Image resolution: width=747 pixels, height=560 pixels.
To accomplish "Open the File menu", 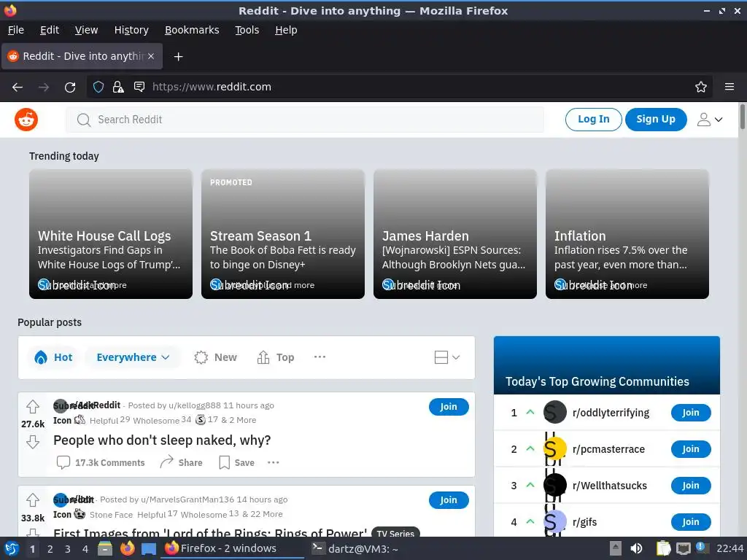I will coord(16,30).
